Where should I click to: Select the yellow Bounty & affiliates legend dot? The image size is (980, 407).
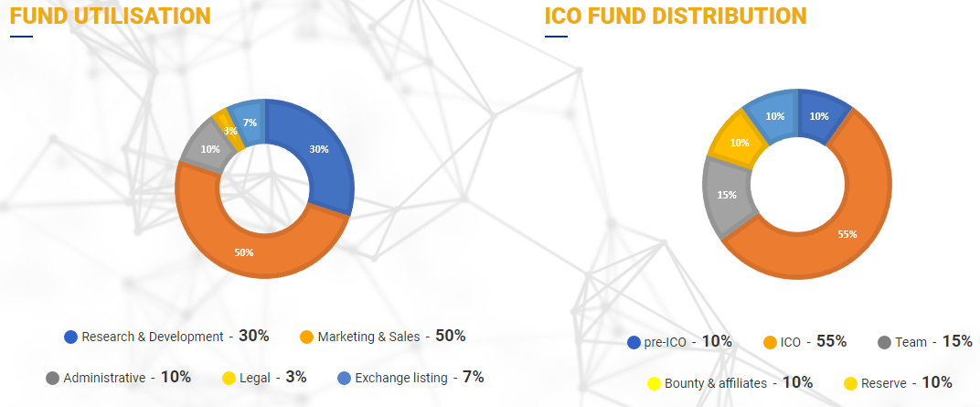pos(654,384)
